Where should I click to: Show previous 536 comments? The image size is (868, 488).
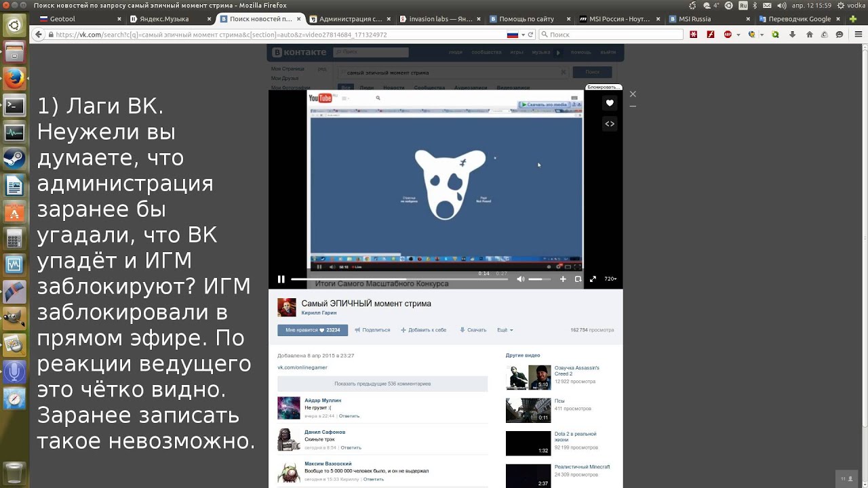pyautogui.click(x=382, y=384)
